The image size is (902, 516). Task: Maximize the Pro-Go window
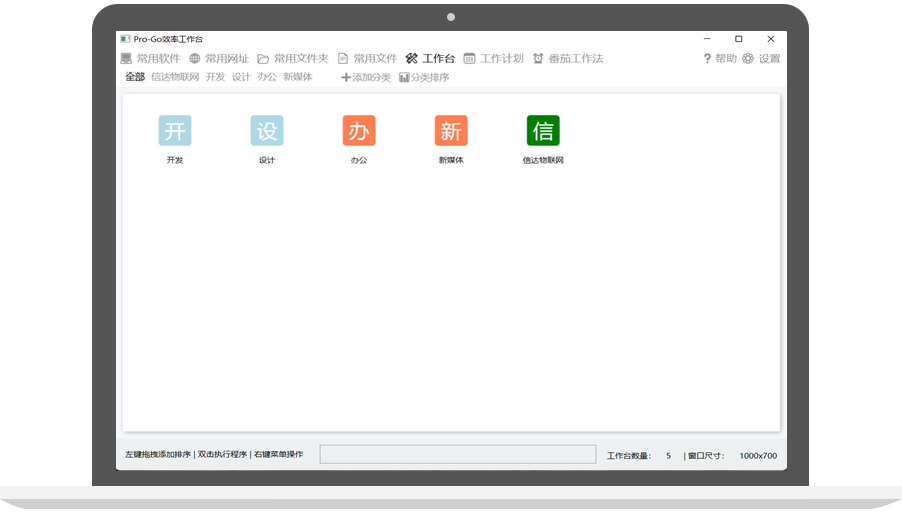point(739,39)
